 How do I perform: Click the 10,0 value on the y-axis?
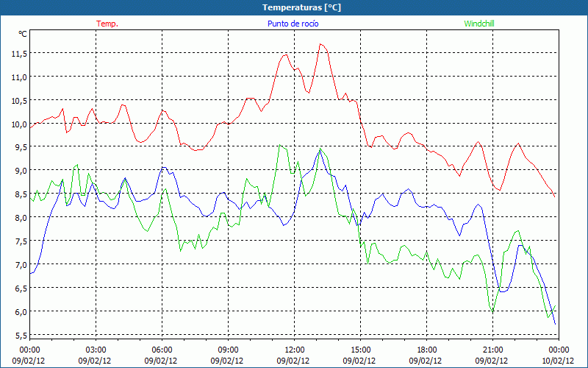point(19,124)
